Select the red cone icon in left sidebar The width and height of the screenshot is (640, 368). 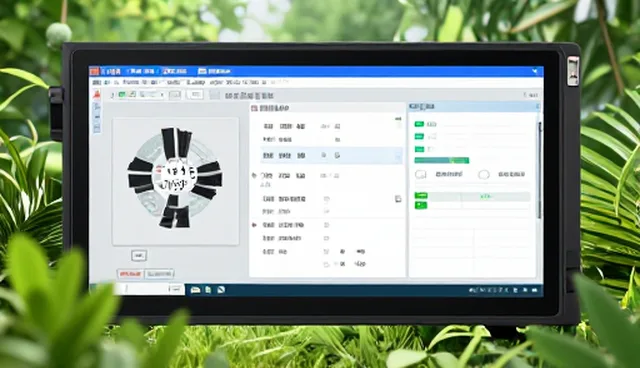pos(97,95)
